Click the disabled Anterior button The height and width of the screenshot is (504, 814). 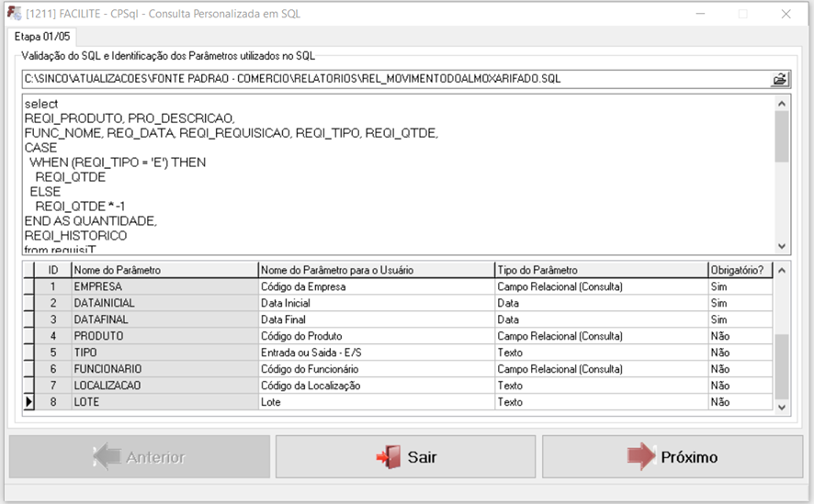(x=139, y=456)
